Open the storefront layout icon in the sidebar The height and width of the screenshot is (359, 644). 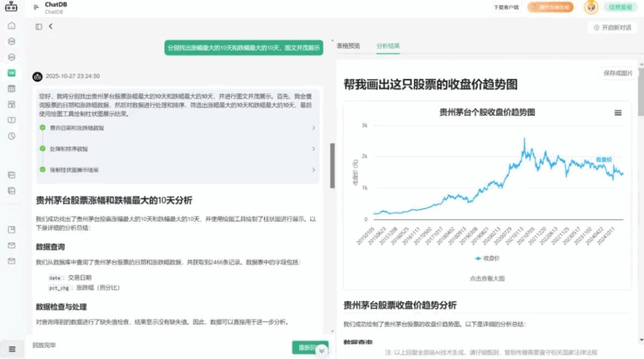(x=11, y=104)
